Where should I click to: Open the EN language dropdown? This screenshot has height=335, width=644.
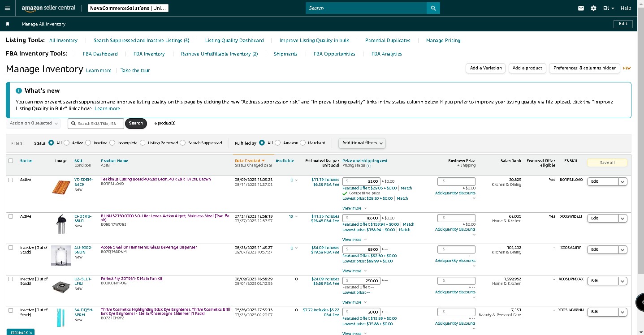point(609,8)
